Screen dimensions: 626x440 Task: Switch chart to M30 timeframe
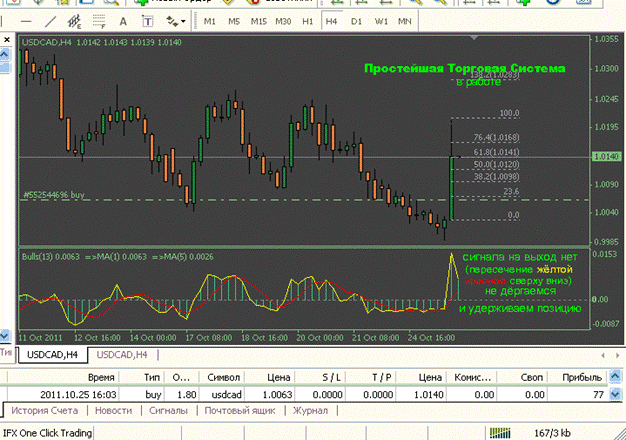point(283,21)
